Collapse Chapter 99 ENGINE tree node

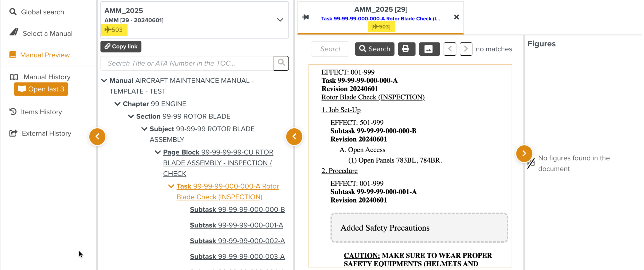tap(117, 104)
